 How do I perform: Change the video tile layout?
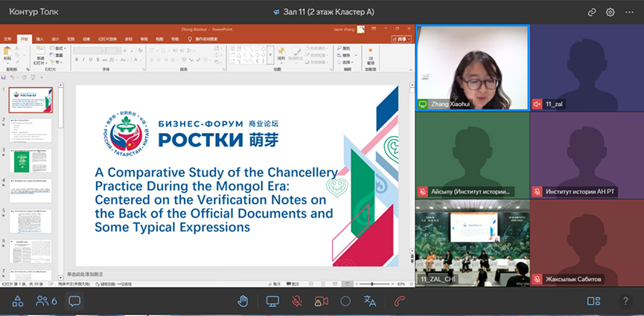click(x=593, y=302)
